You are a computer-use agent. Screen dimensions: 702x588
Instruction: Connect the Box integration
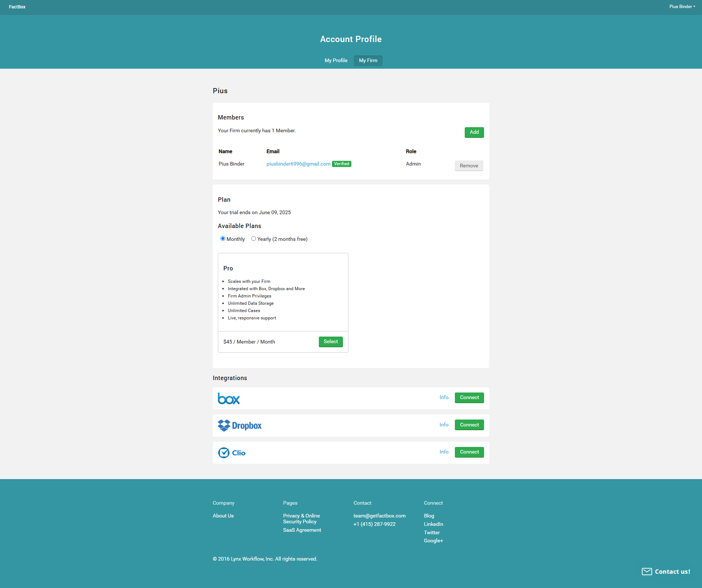pos(469,398)
